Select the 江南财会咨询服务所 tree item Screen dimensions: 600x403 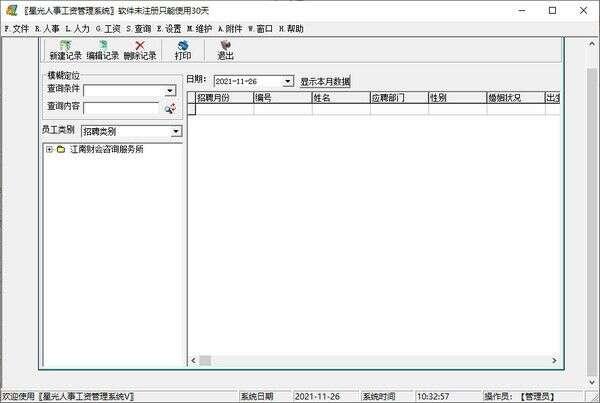click(107, 149)
